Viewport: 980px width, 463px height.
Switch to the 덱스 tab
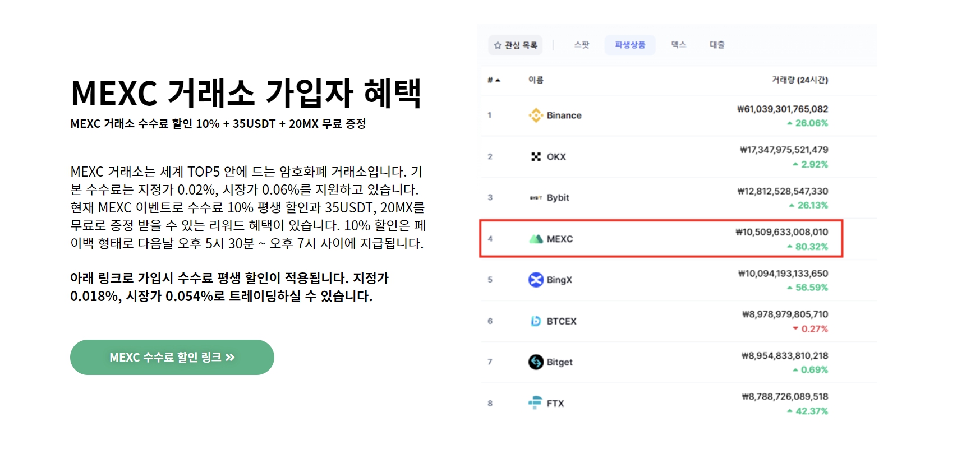click(679, 45)
